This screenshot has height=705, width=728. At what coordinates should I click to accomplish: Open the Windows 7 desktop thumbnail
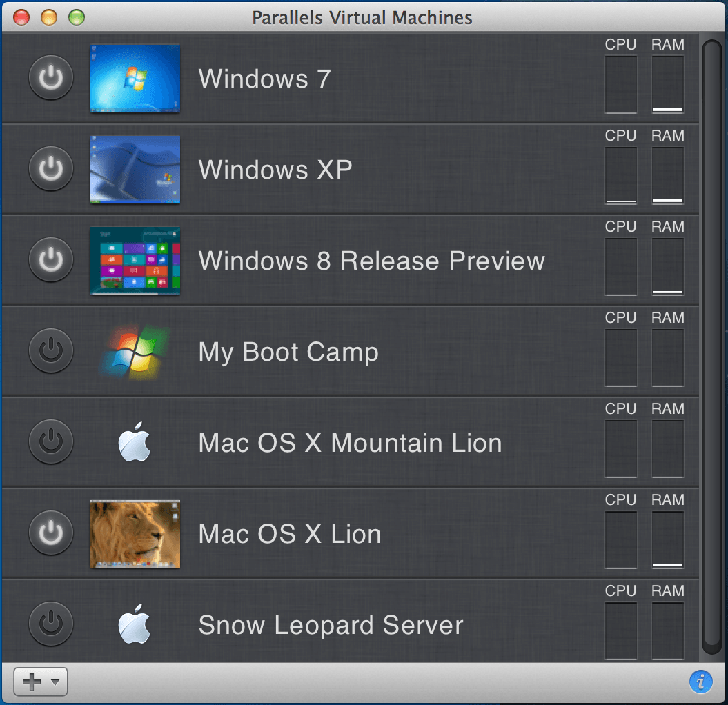pyautogui.click(x=135, y=79)
